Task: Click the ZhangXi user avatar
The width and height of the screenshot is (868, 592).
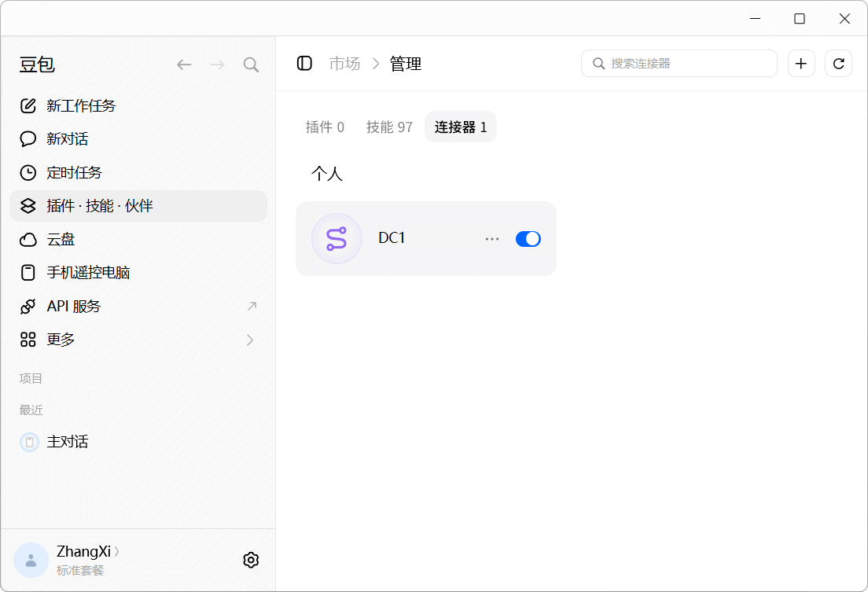Action: (31, 560)
